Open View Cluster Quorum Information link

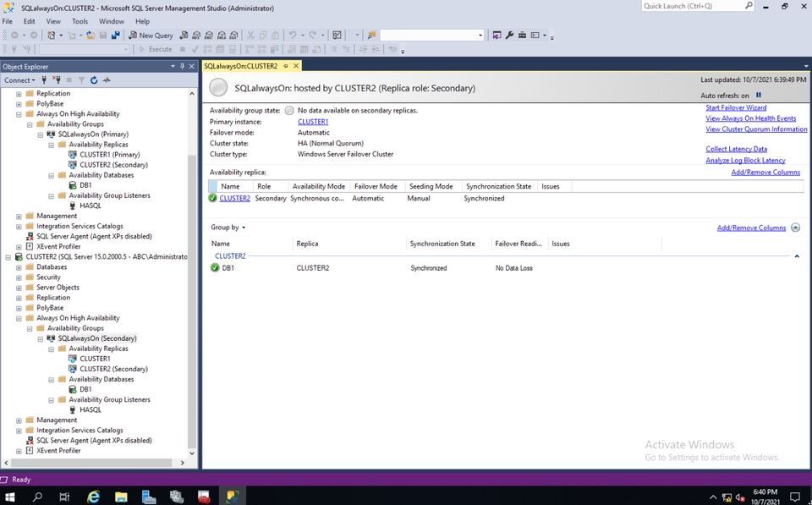coord(756,129)
